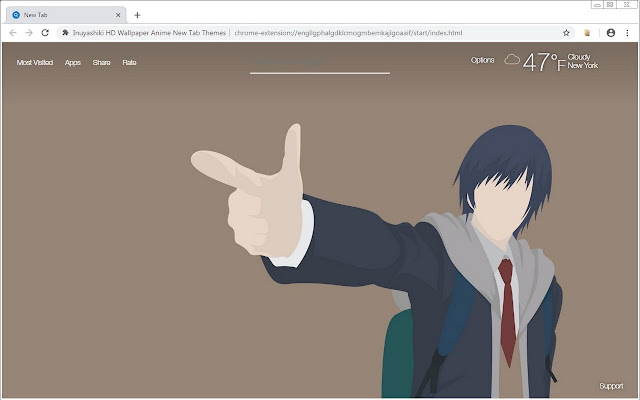Image resolution: width=640 pixels, height=400 pixels.
Task: Open a new tab with plus button
Action: [x=137, y=15]
